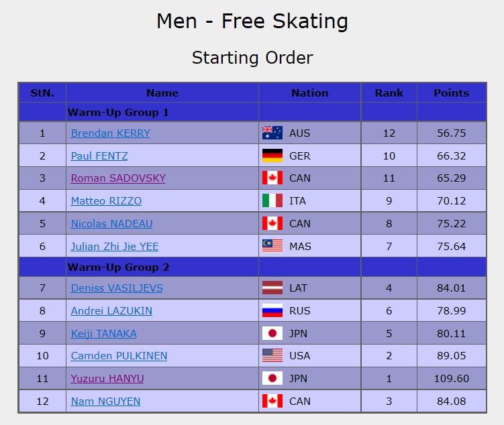Select the Yuzuru HANYU link

(x=107, y=379)
